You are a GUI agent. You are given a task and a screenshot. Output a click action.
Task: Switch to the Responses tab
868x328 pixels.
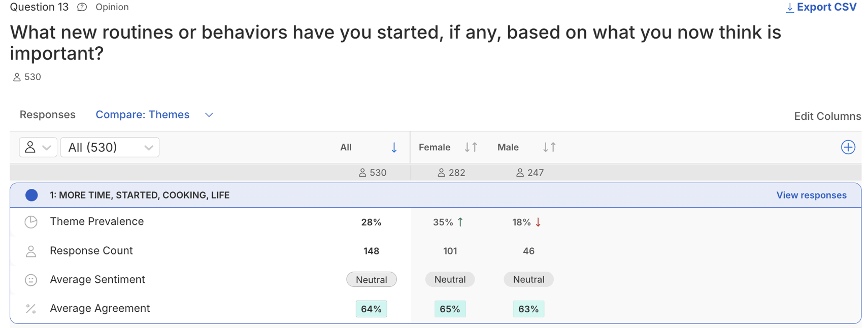pyautogui.click(x=47, y=115)
